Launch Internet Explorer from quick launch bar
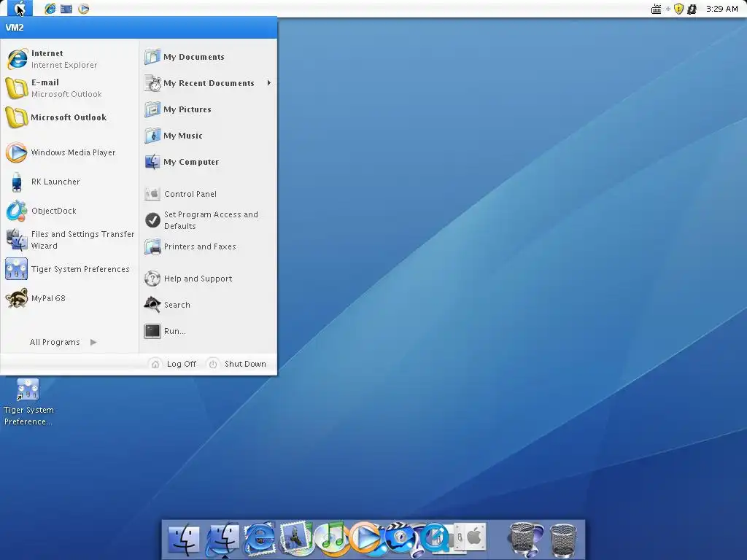 (50, 9)
